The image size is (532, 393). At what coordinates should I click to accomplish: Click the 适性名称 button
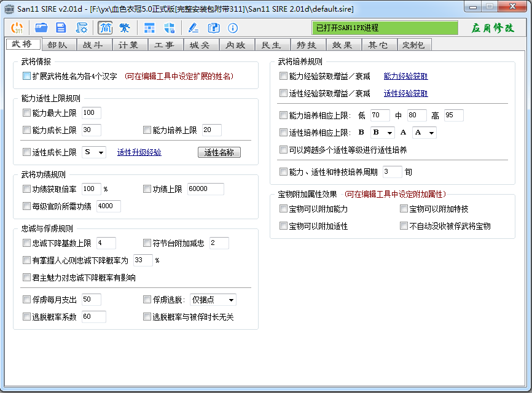(x=219, y=152)
